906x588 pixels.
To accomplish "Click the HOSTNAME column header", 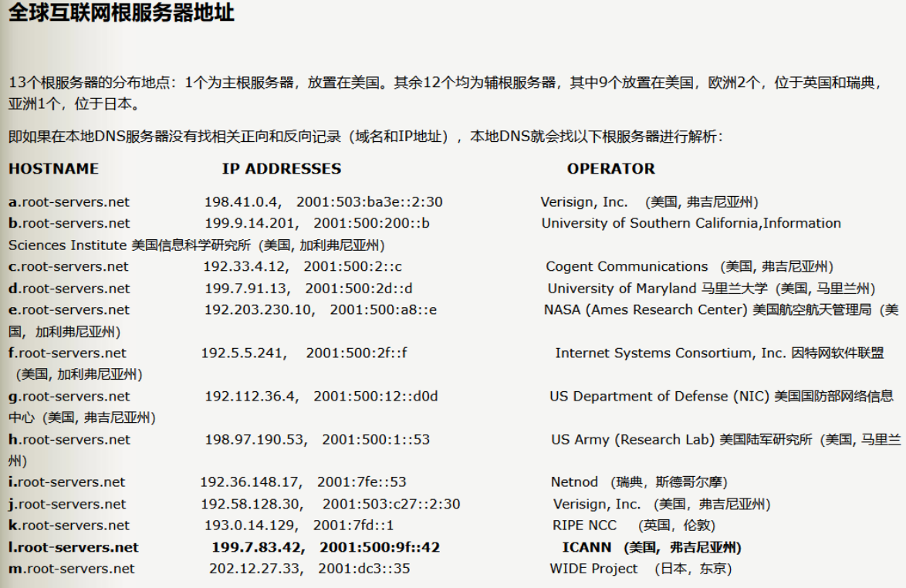I will point(53,169).
